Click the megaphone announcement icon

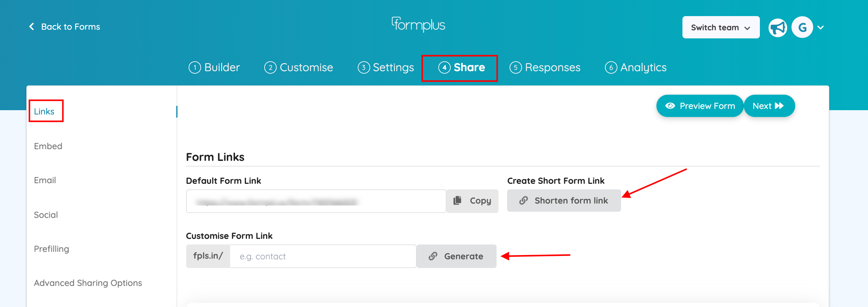(x=778, y=27)
